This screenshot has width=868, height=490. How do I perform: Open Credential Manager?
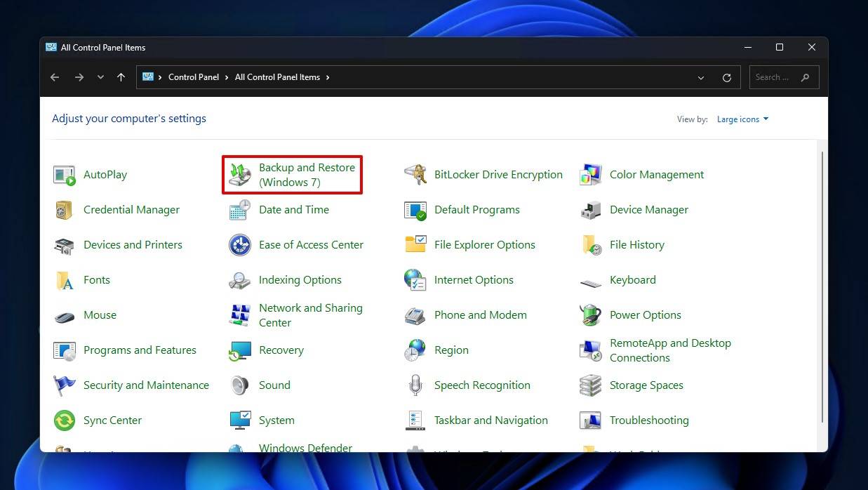point(131,209)
